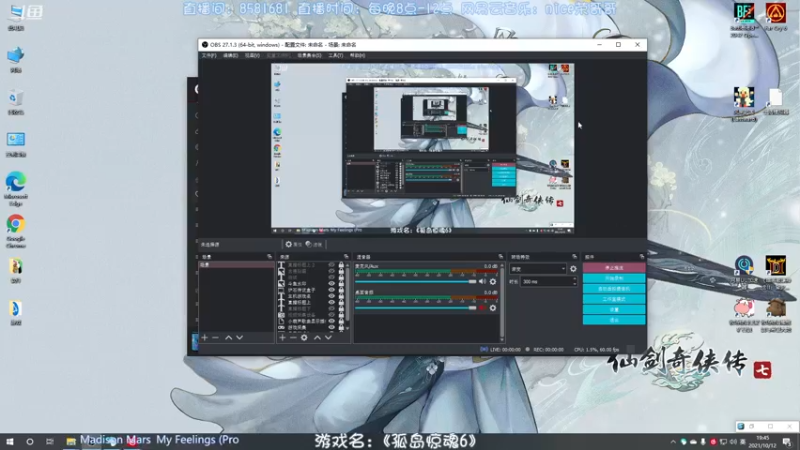Toggle visibility eye for 小葫芦 song source
Image resolution: width=800 pixels, height=450 pixels.
click(x=332, y=321)
